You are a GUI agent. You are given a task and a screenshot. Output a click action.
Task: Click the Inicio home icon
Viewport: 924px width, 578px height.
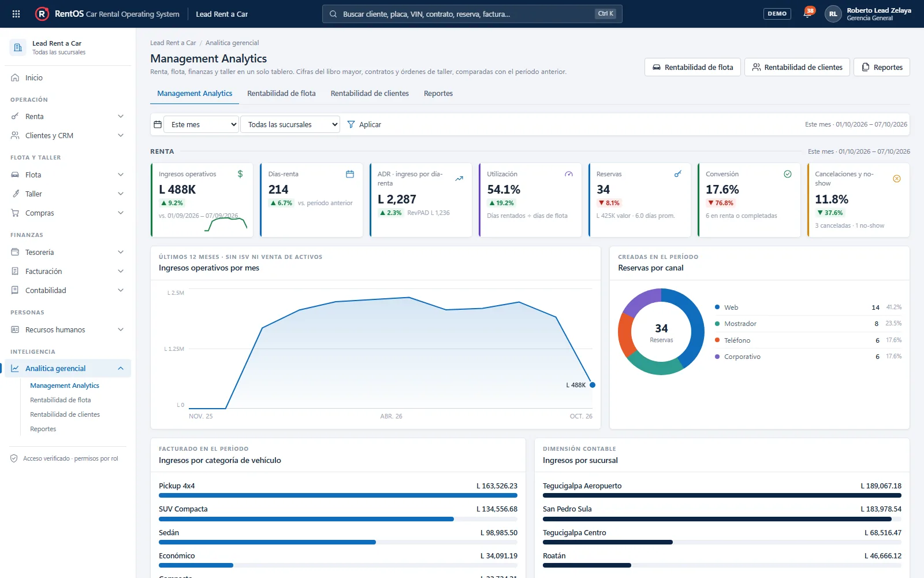point(15,77)
